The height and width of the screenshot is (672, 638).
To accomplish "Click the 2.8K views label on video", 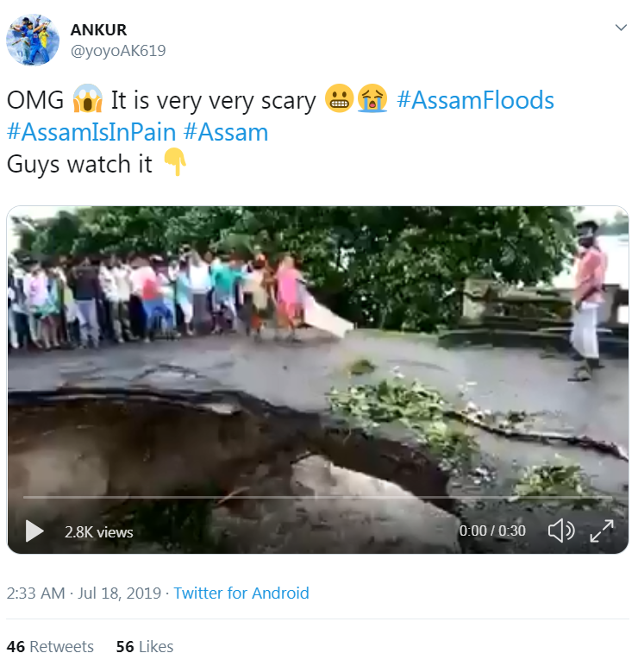I will click(x=99, y=532).
